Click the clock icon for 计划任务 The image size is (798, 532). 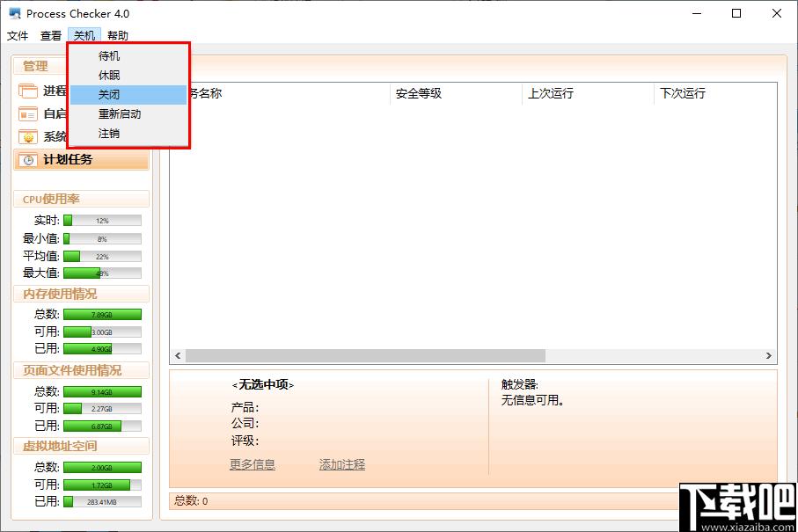[28, 160]
